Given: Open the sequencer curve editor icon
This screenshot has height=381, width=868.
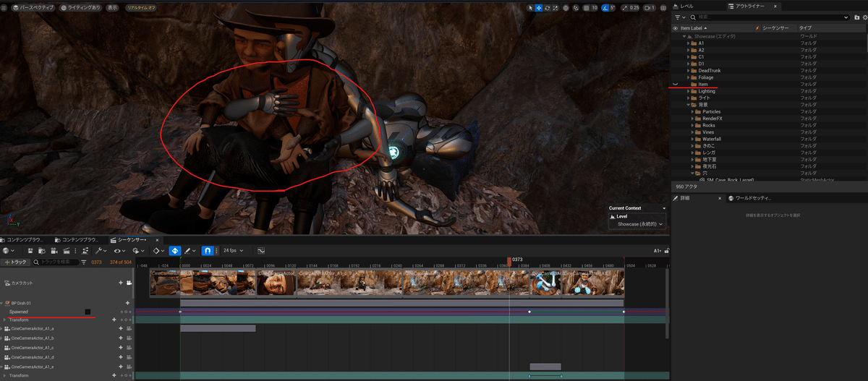Looking at the screenshot, I should tap(260, 250).
